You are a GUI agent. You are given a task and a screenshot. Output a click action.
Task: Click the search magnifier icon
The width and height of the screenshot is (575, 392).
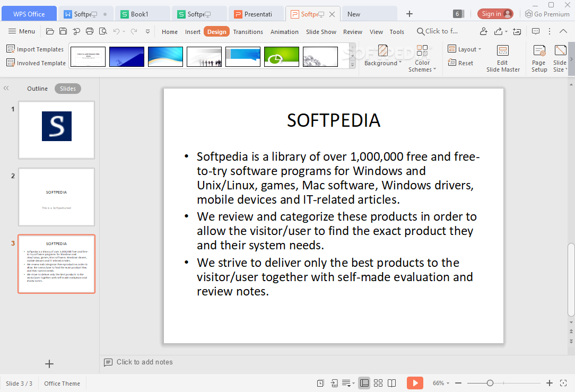[x=420, y=31]
